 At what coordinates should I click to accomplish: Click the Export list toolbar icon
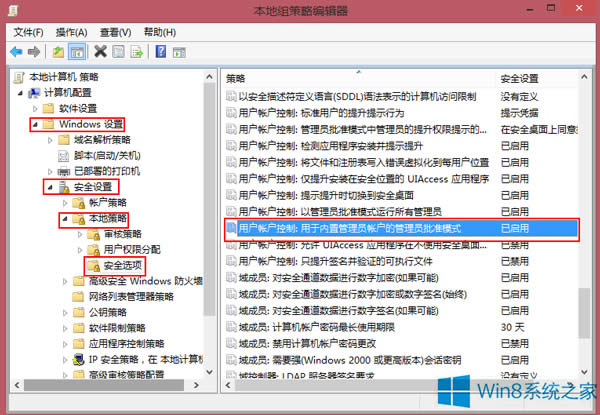[x=137, y=52]
